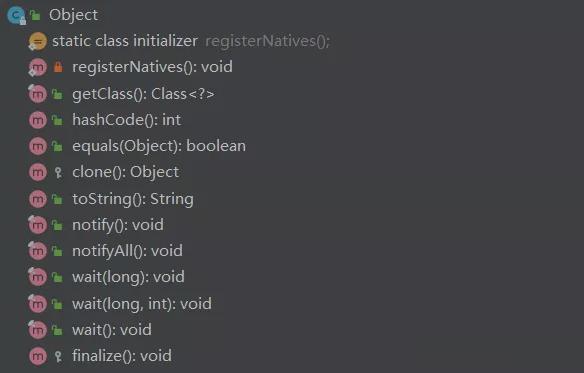The height and width of the screenshot is (373, 584).
Task: Click the protected key icon beside finalize
Action: (x=58, y=356)
